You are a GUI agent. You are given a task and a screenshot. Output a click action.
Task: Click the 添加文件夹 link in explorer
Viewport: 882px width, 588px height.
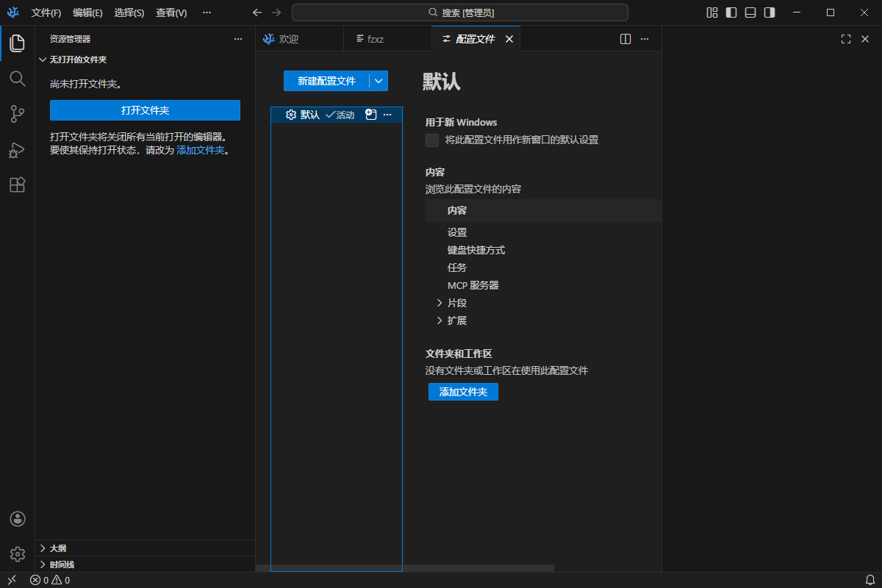point(200,150)
